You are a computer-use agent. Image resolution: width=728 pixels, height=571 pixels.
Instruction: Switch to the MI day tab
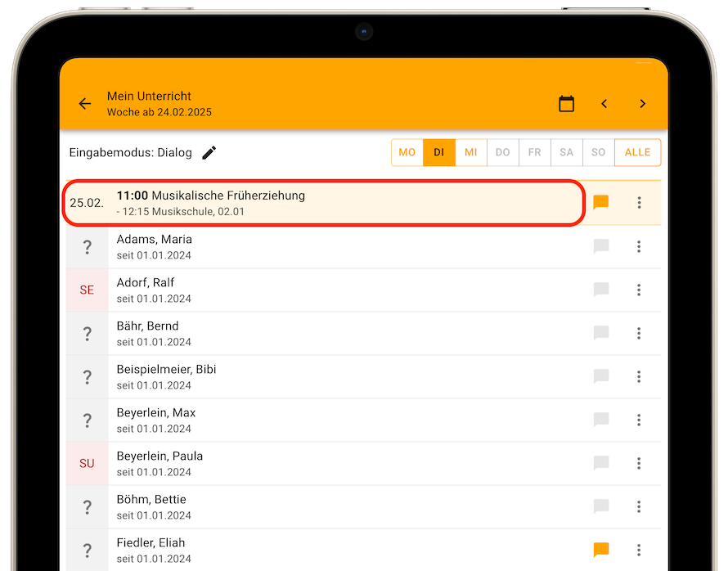471,152
